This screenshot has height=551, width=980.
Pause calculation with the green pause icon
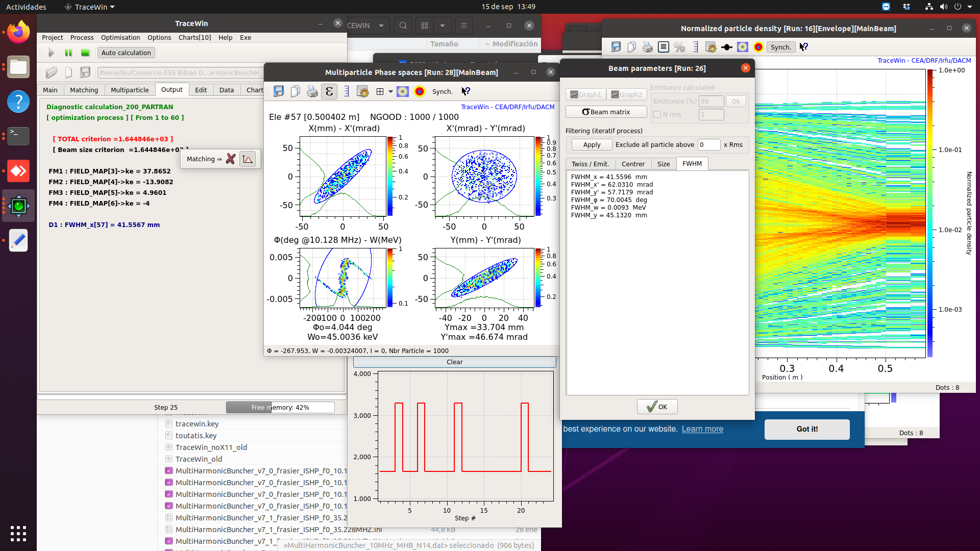(x=68, y=53)
